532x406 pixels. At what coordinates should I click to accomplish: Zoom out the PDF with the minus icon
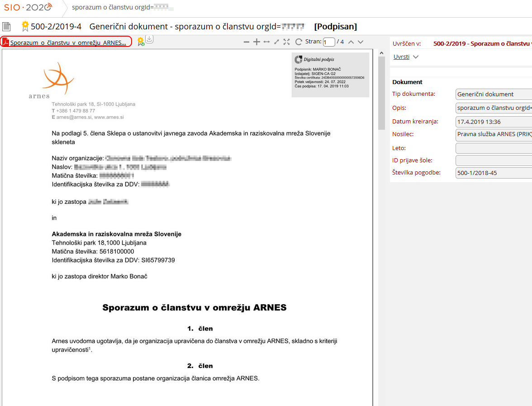coord(247,42)
